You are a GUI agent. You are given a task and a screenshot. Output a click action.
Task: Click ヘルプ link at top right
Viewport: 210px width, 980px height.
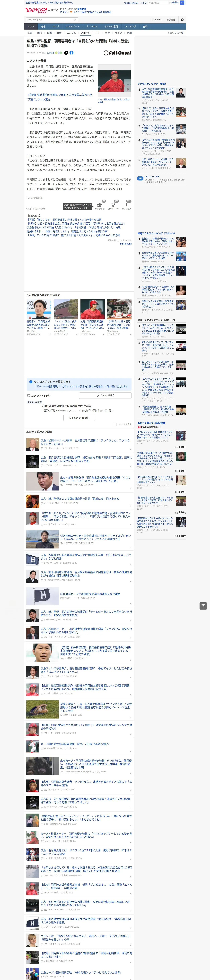point(143,3)
